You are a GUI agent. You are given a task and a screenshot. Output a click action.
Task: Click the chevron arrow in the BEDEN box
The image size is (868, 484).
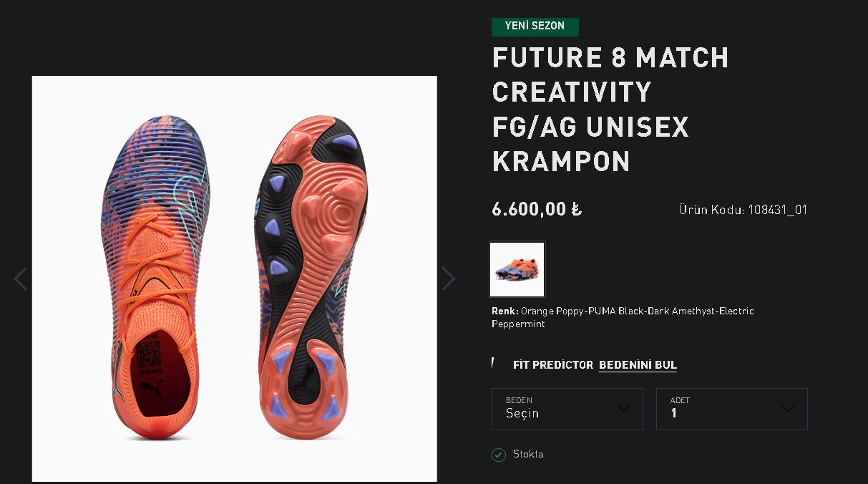point(623,409)
